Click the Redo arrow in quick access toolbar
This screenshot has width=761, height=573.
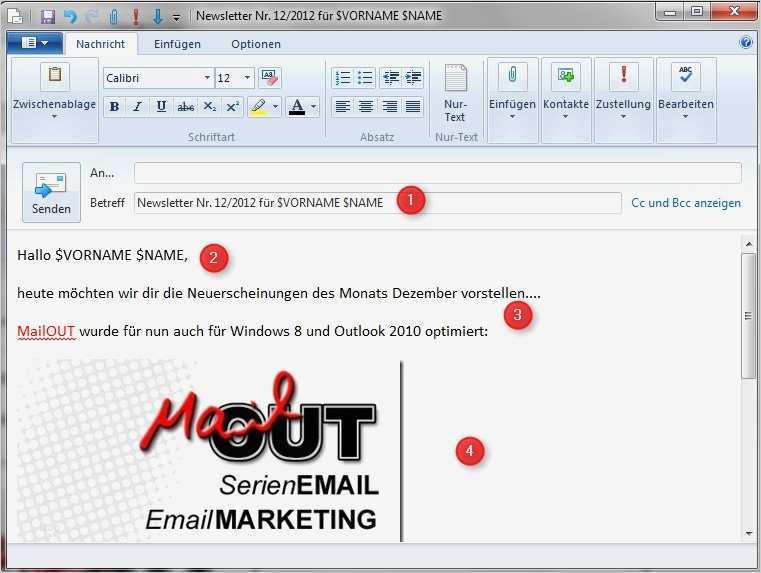(92, 16)
